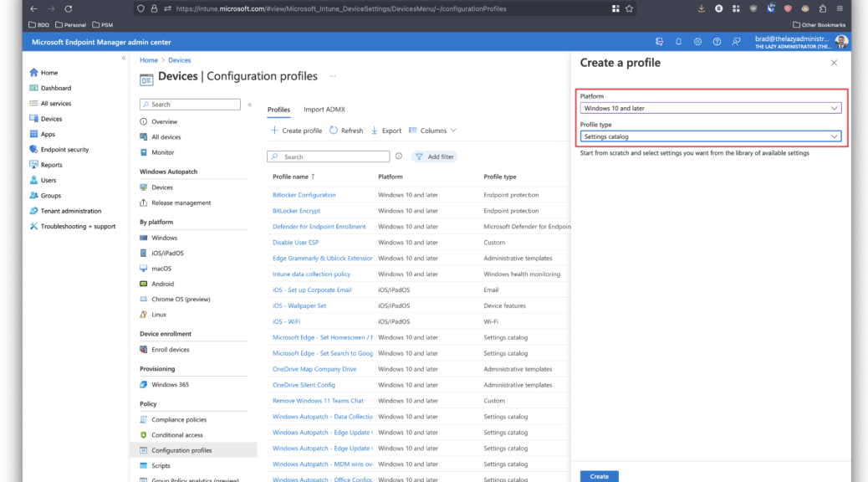Click the Devices breadcrumb link

179,60
